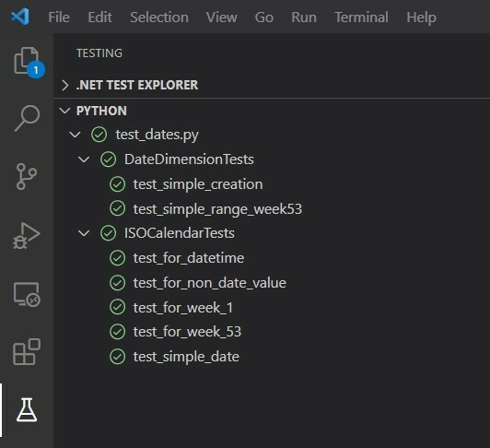Select the Testing flask icon

27,410
